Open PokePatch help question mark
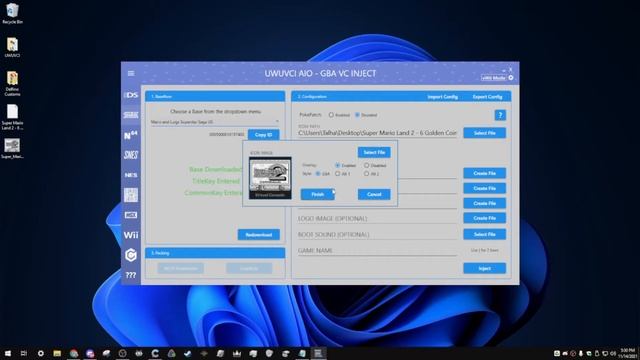The height and width of the screenshot is (360, 640). point(500,115)
